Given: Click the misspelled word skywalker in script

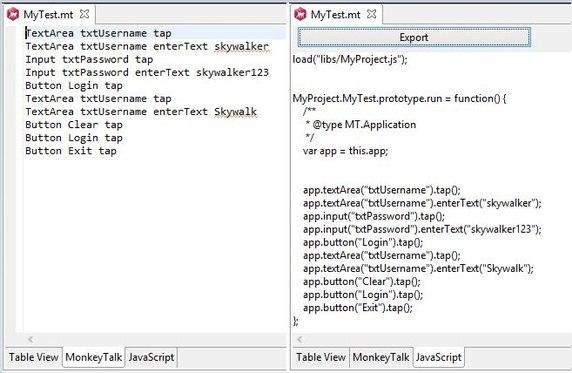Looking at the screenshot, I should 241,46.
